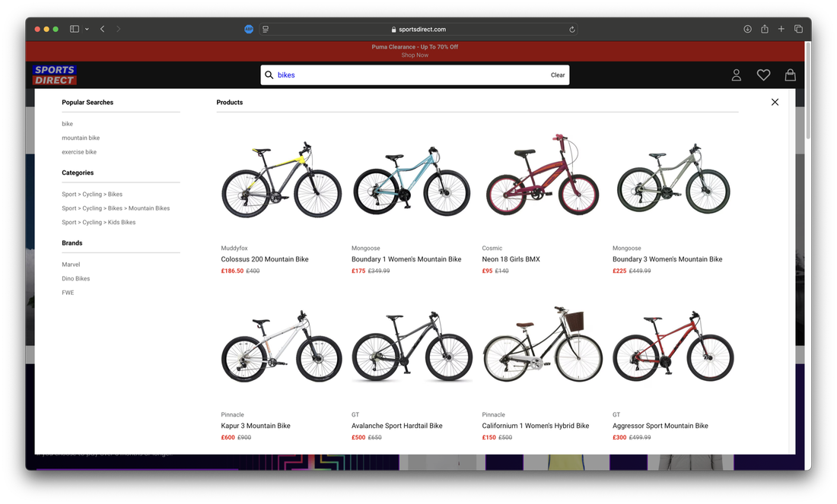Open the Avalanche Sport Hardtail Bike image
The image size is (837, 504).
pos(412,346)
